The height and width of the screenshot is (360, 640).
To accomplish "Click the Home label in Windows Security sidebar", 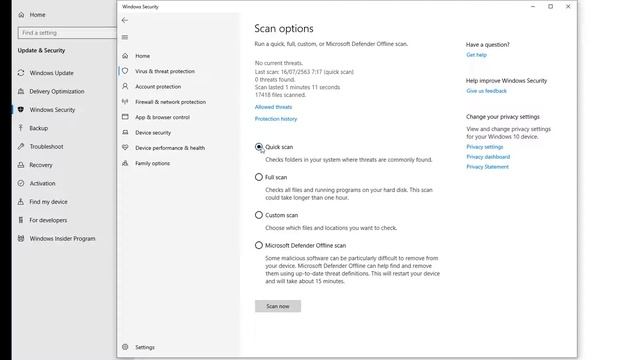I will 142,56.
